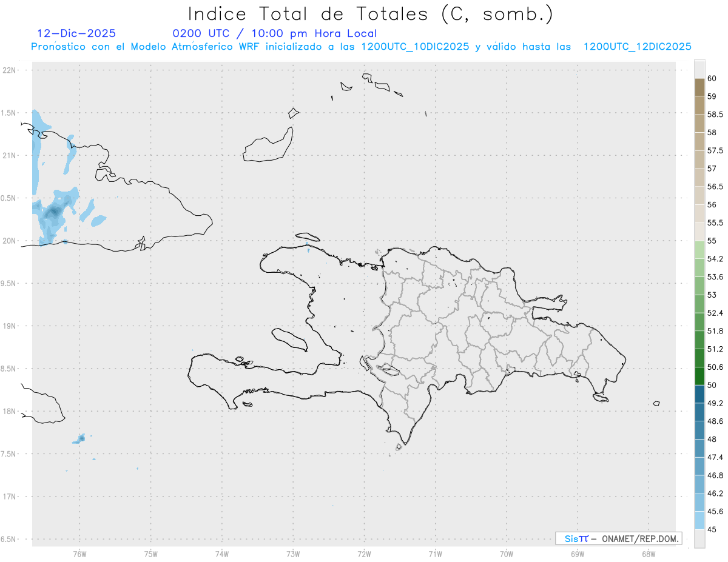Click the '45' value on the color scale
This screenshot has height=562, width=728.
[712, 529]
